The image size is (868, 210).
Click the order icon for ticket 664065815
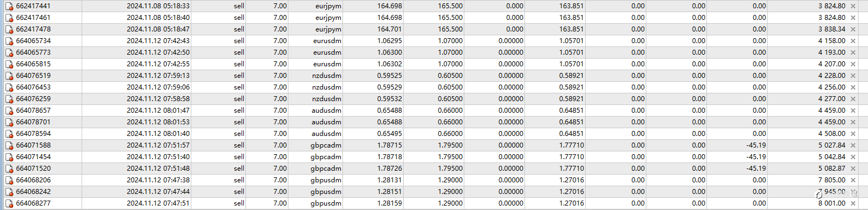pyautogui.click(x=9, y=64)
